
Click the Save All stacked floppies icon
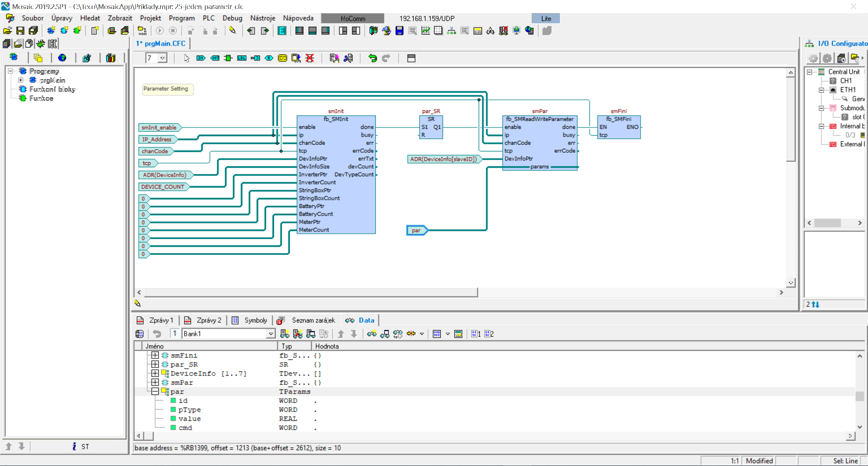click(x=33, y=31)
